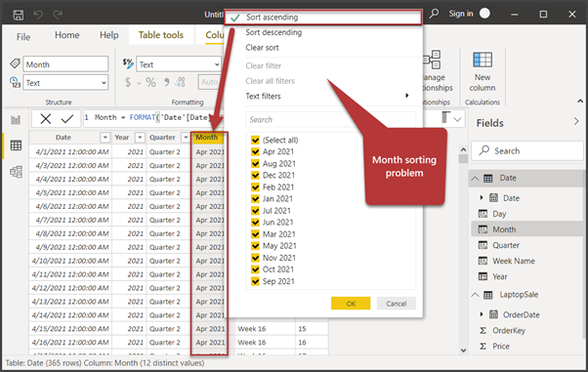The width and height of the screenshot is (588, 372).
Task: Switch to Data view table icon
Action: [16, 145]
